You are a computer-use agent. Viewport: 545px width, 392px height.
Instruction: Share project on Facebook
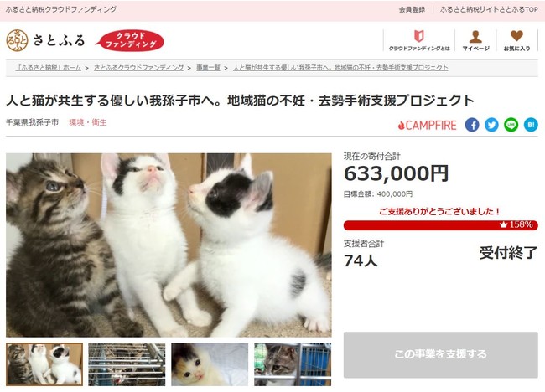pyautogui.click(x=472, y=125)
